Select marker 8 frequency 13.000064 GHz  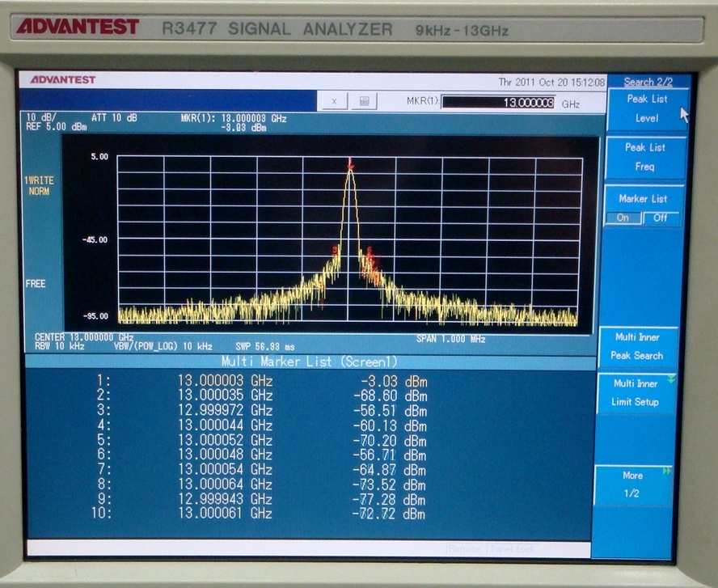[x=226, y=484]
